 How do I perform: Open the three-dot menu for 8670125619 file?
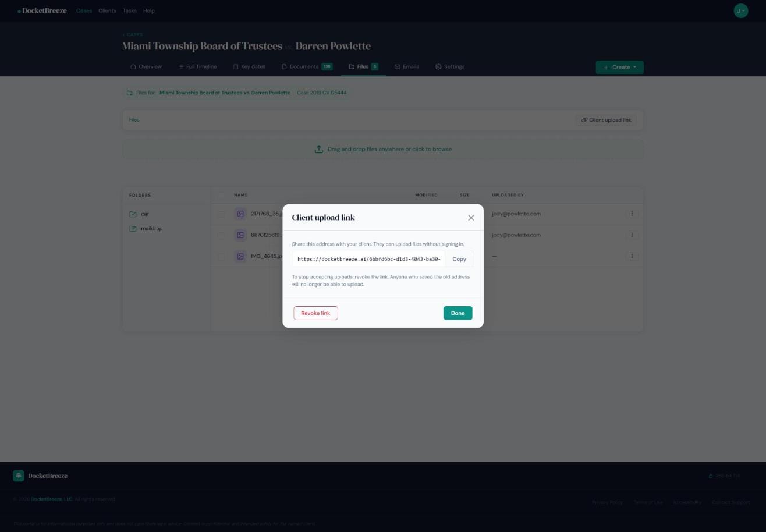pos(632,235)
